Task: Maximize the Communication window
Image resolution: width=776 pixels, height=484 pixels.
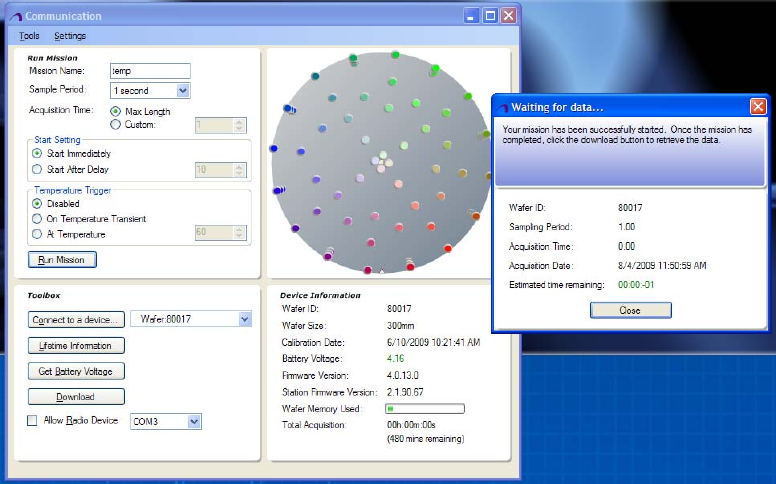Action: tap(490, 16)
